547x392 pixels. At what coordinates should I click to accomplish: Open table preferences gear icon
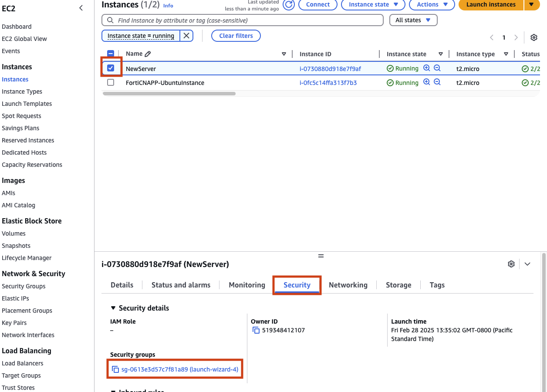click(534, 37)
